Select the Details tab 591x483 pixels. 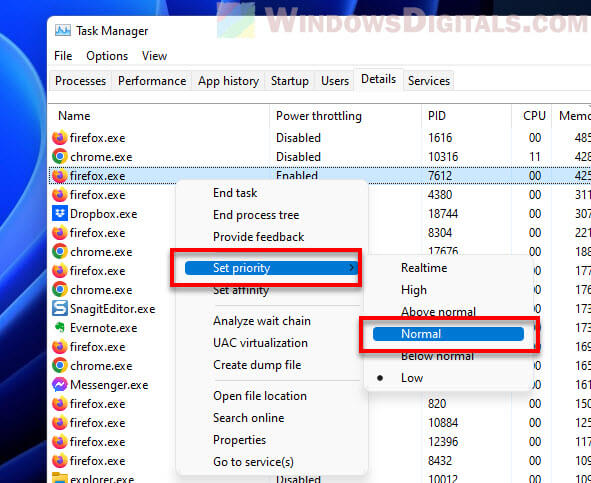click(378, 79)
